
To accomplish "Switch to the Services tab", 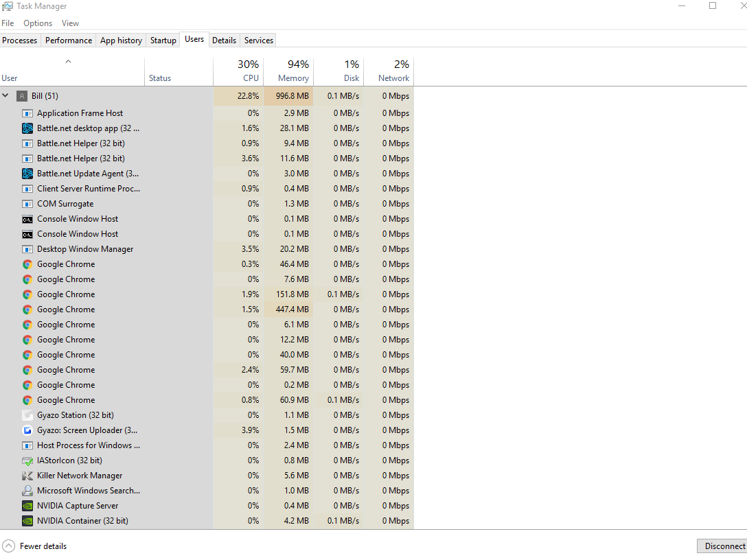I will pos(259,40).
